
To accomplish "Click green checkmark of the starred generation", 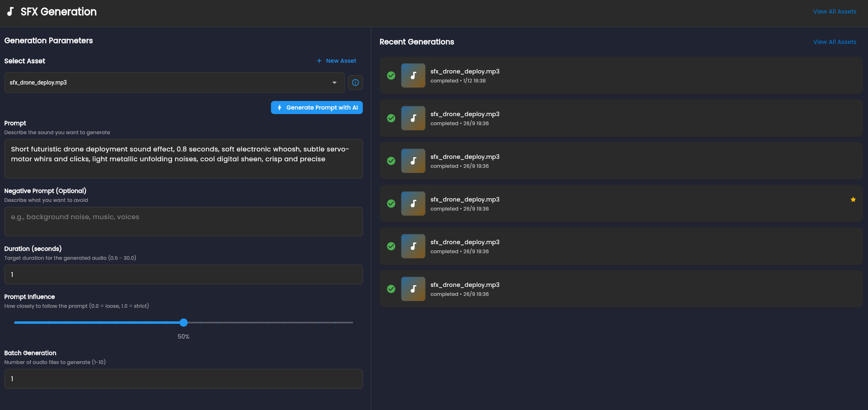I will coord(391,204).
